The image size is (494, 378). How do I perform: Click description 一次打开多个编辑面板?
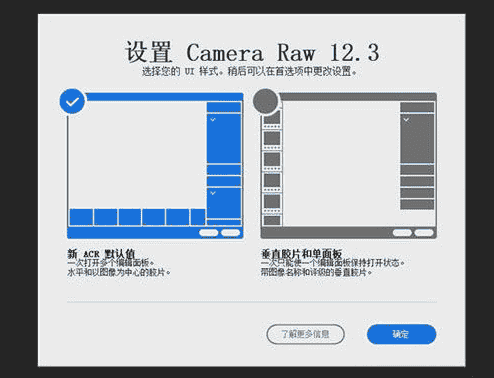tap(111, 263)
